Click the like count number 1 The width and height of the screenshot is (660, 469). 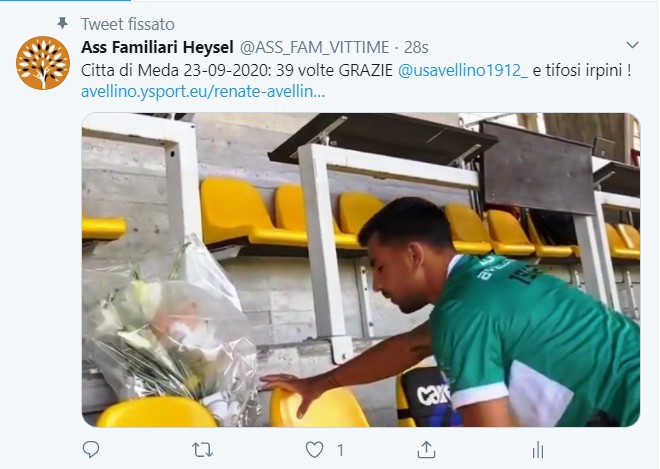click(340, 450)
